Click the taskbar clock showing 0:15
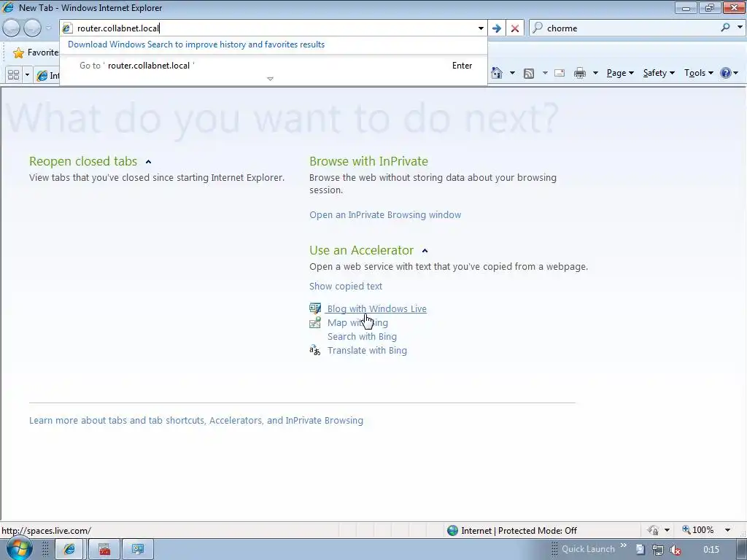Image resolution: width=747 pixels, height=560 pixels. 711,550
